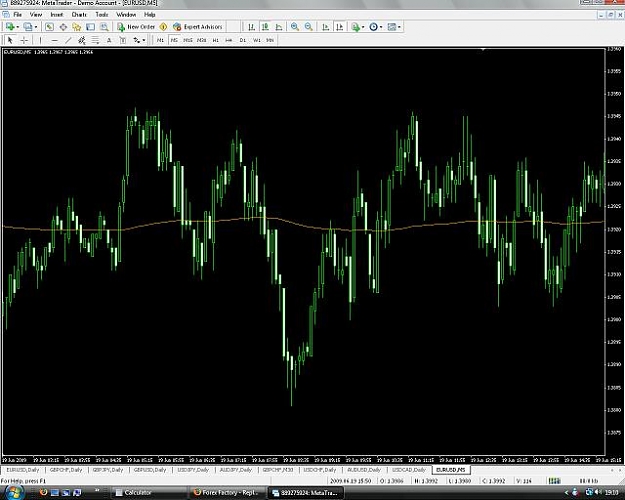This screenshot has height=500, width=625.
Task: Open the Help menu
Action: (x=149, y=14)
